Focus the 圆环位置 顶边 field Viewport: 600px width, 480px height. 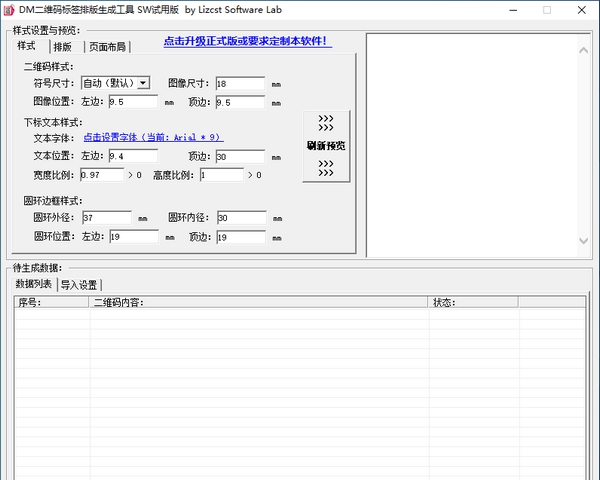(x=241, y=237)
